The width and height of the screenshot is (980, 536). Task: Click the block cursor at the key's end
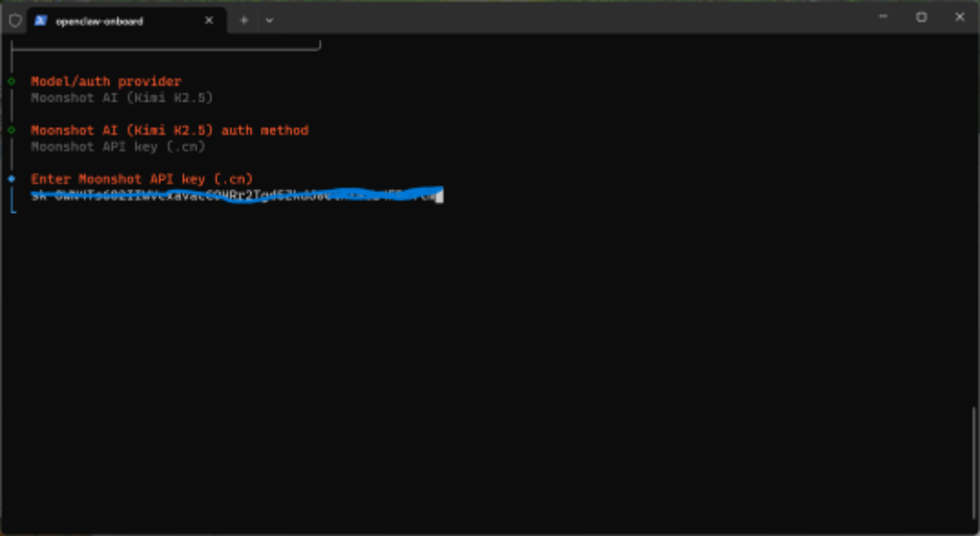439,196
